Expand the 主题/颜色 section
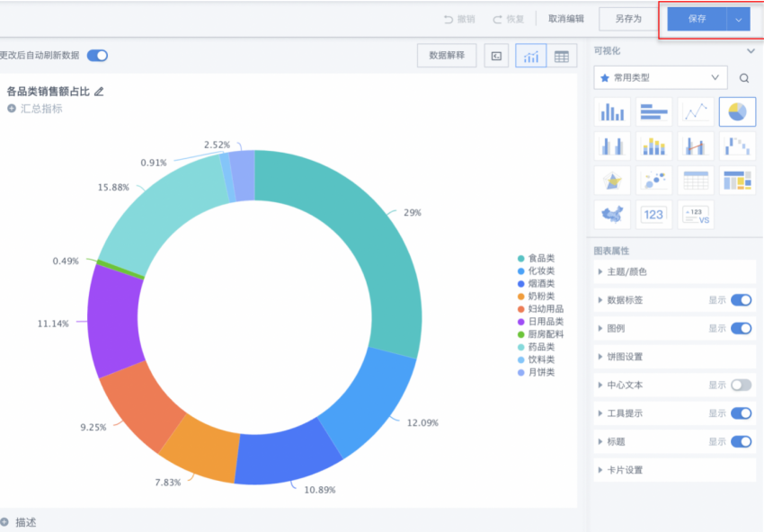 [626, 271]
